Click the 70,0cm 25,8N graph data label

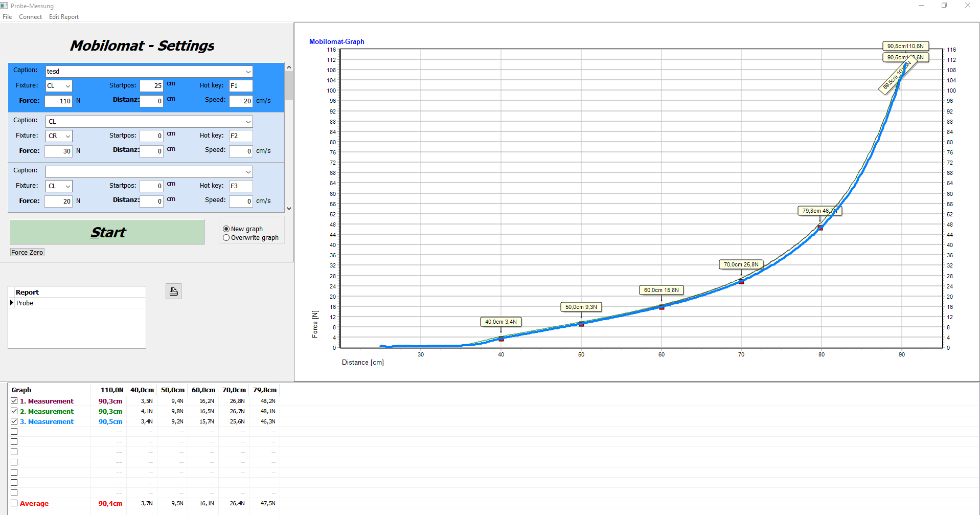point(741,264)
